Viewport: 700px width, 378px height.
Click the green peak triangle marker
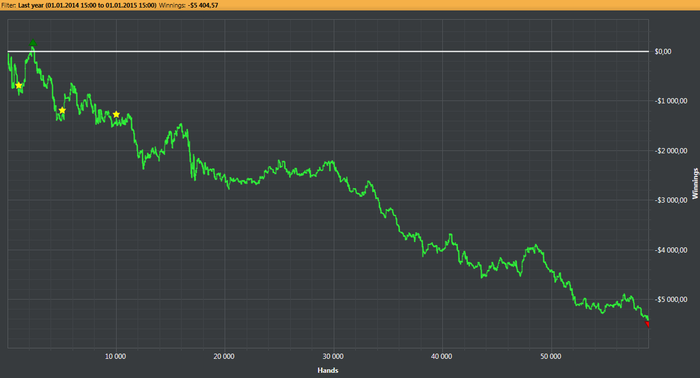point(33,43)
